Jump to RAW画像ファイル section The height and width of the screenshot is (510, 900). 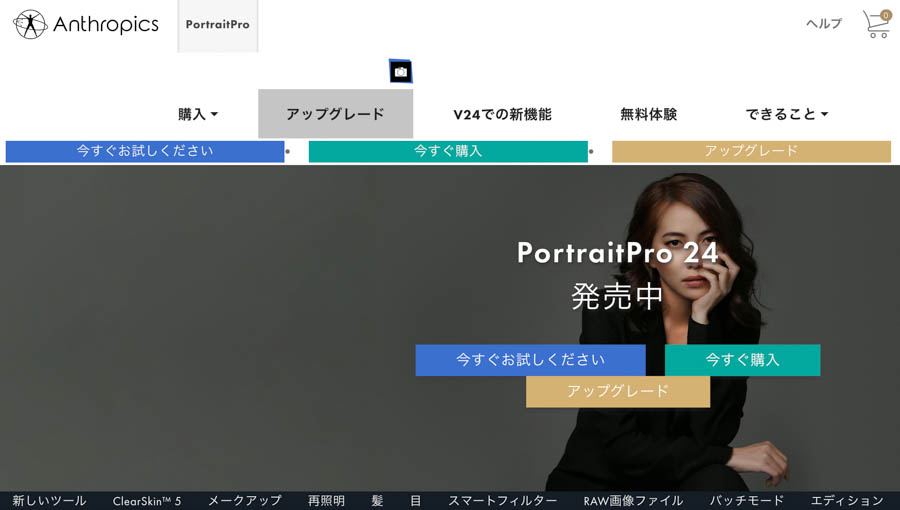pyautogui.click(x=633, y=501)
